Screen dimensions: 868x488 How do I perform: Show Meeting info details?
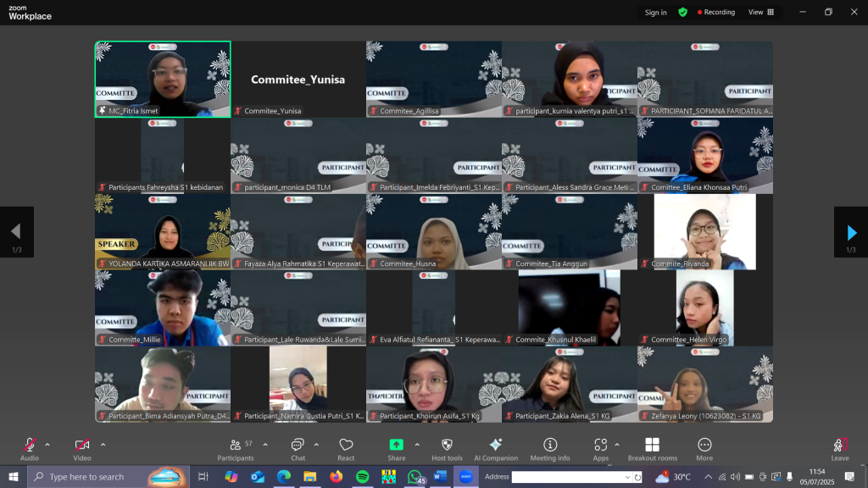click(550, 448)
